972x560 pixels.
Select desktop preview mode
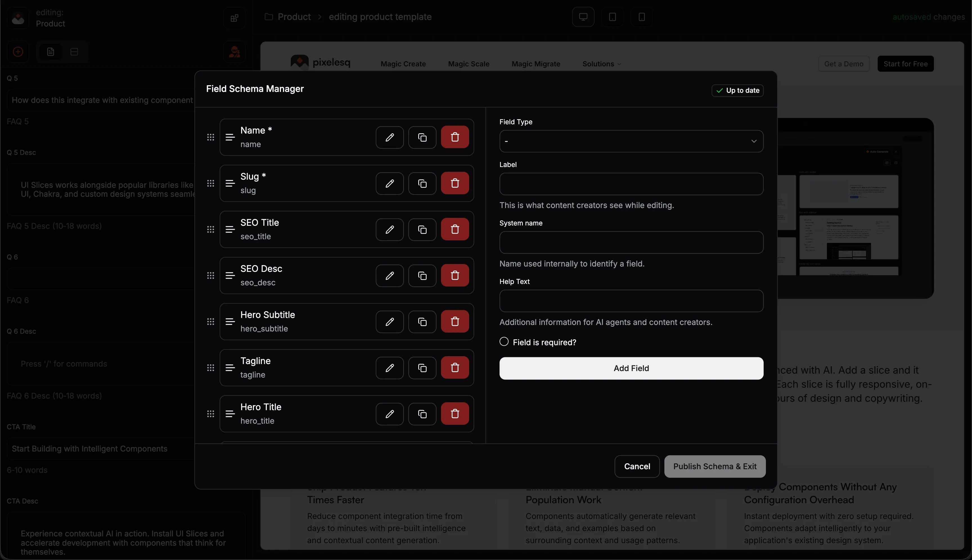(583, 17)
